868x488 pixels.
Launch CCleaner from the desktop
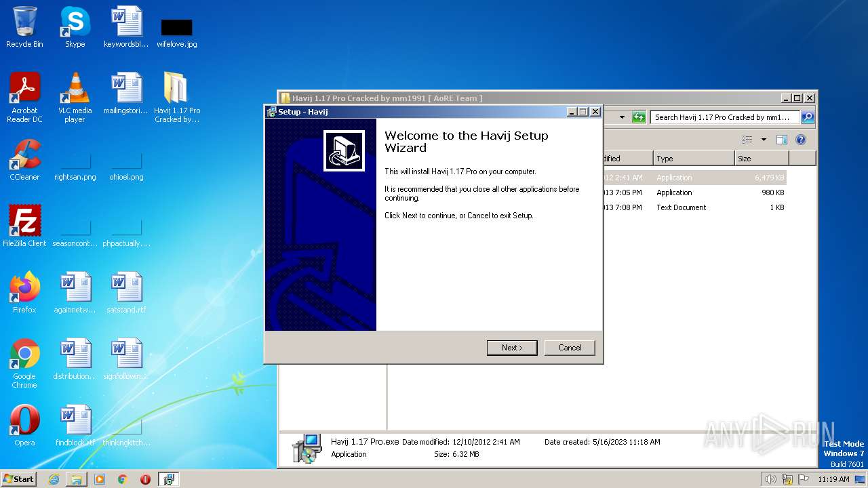(24, 160)
